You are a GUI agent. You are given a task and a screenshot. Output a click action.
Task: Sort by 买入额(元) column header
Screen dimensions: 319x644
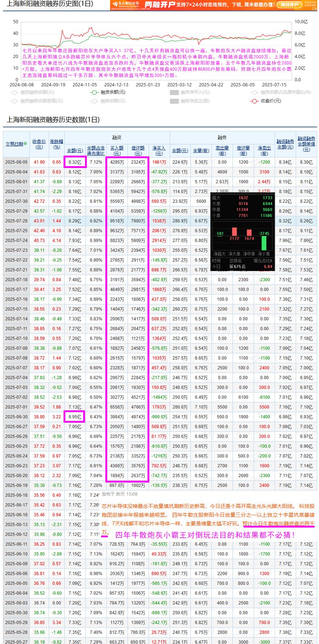click(x=117, y=151)
